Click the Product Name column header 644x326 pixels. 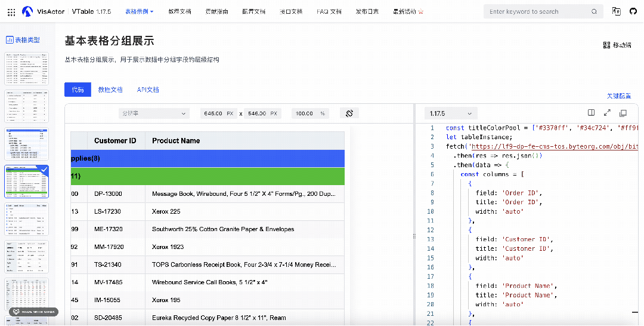point(245,141)
